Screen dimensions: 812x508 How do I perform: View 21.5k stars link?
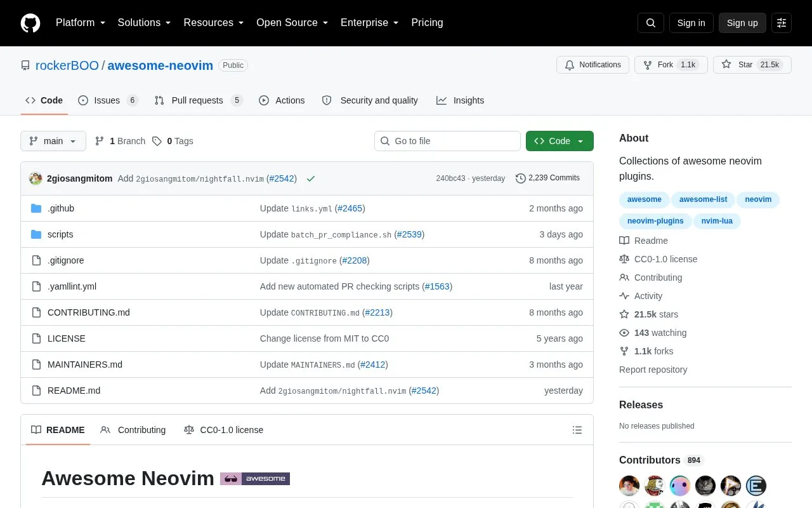pyautogui.click(x=648, y=314)
